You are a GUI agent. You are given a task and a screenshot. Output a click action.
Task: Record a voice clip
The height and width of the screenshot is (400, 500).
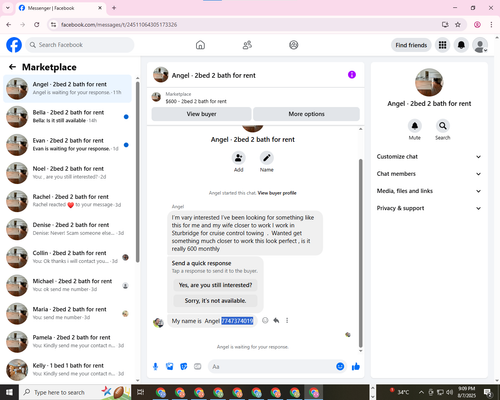tap(155, 367)
